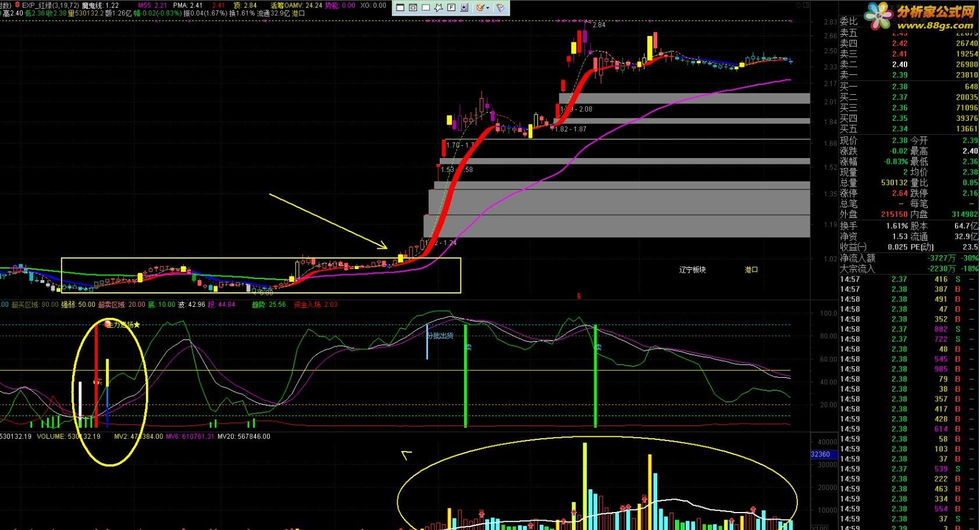Click the 2.84 high price label on chart

click(598, 25)
